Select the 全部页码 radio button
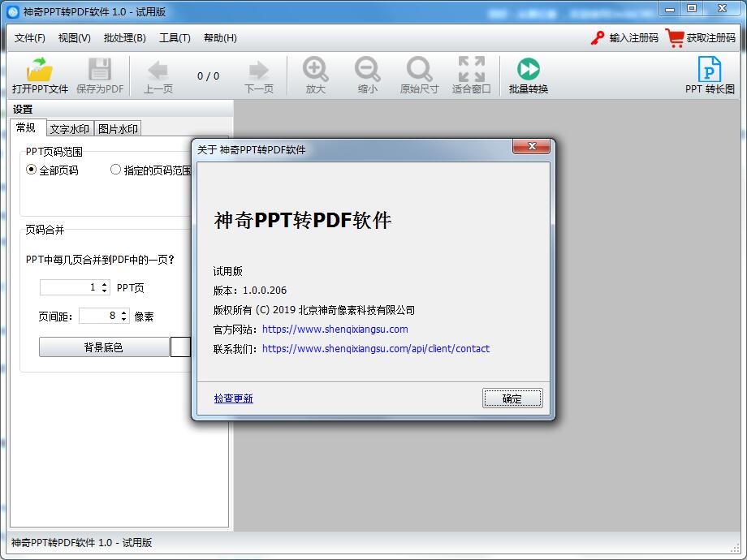The image size is (747, 560). (30, 169)
